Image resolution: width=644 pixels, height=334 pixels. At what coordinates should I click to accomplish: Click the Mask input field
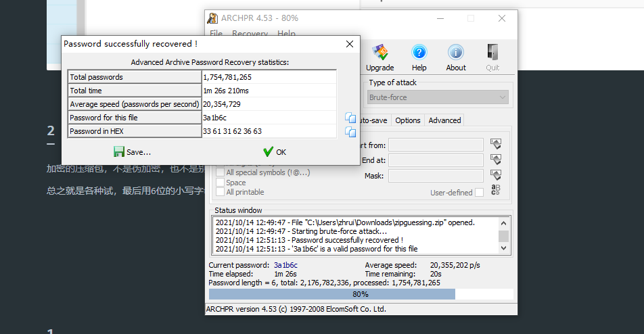pyautogui.click(x=436, y=176)
